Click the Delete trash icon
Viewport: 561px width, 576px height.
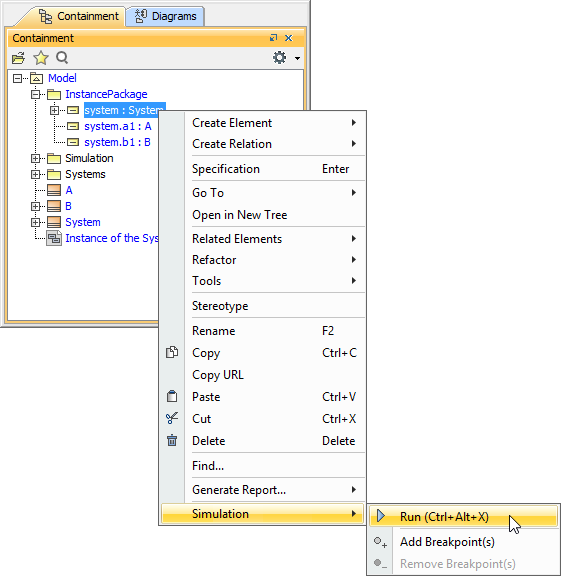tap(172, 440)
